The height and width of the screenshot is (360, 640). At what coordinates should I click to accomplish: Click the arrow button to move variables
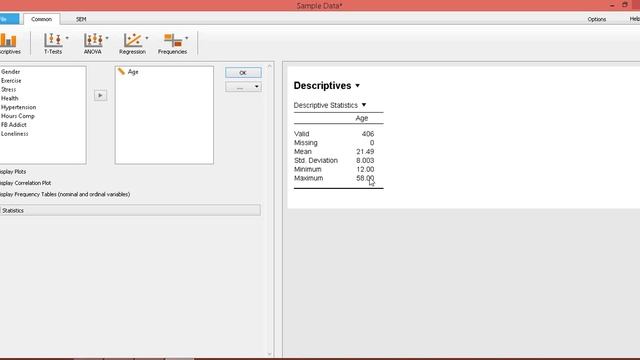tap(100, 96)
